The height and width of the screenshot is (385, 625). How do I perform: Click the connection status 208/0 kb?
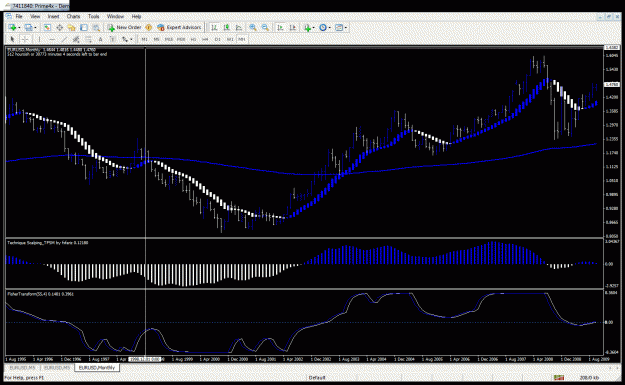589,377
